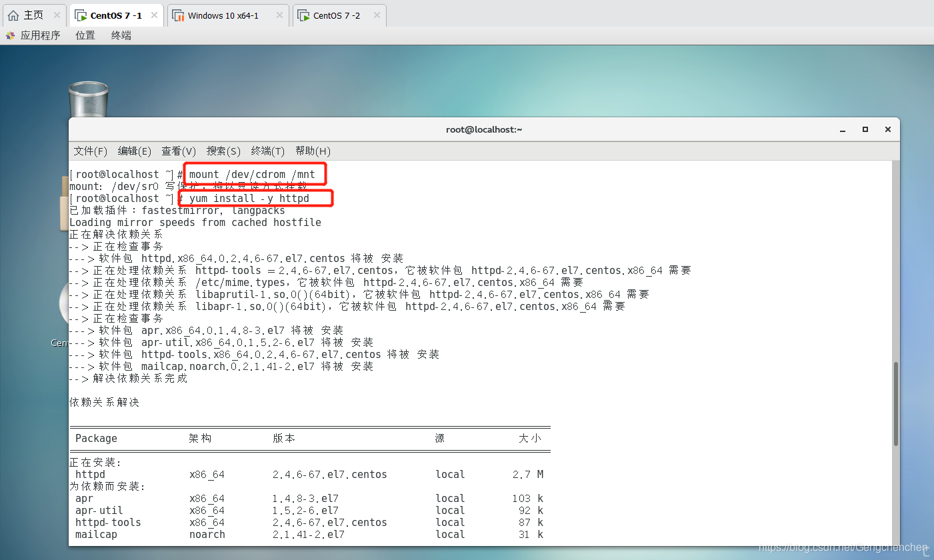934x560 pixels.
Task: Open the 终端 menu in top panel
Action: click(121, 35)
